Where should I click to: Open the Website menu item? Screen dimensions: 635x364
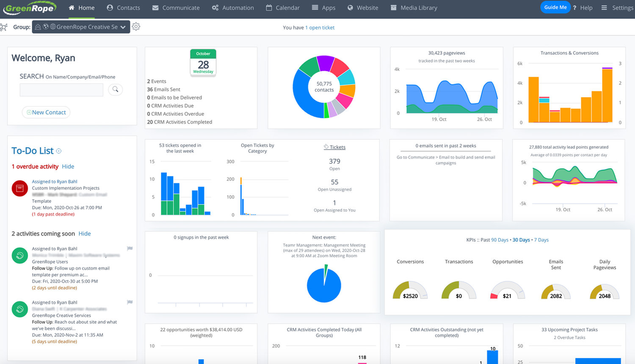click(x=363, y=7)
